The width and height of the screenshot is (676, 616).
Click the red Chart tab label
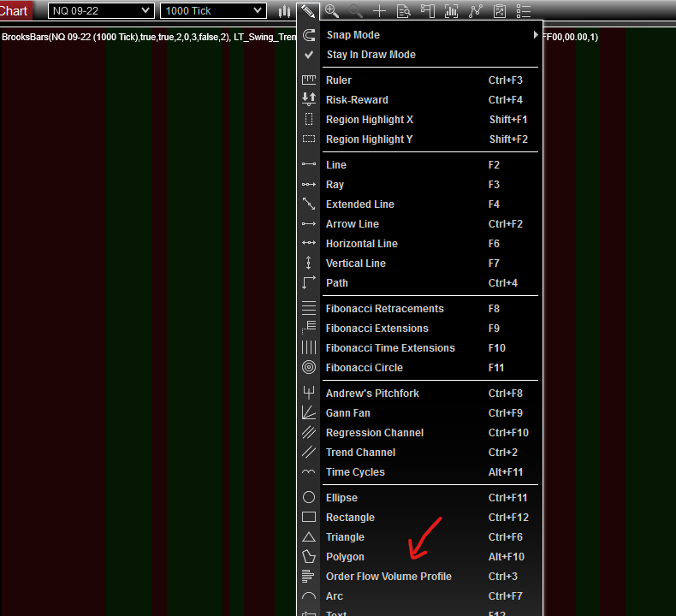(15, 10)
